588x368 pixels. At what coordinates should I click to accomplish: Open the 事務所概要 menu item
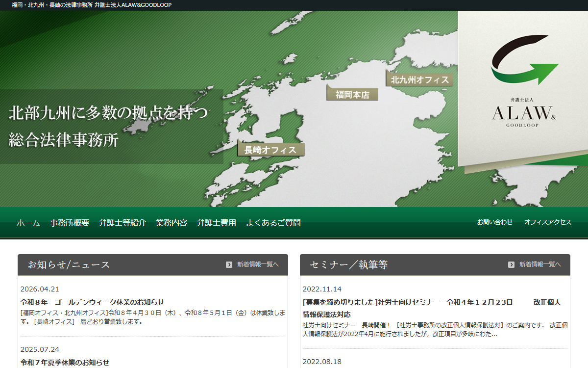click(x=70, y=223)
